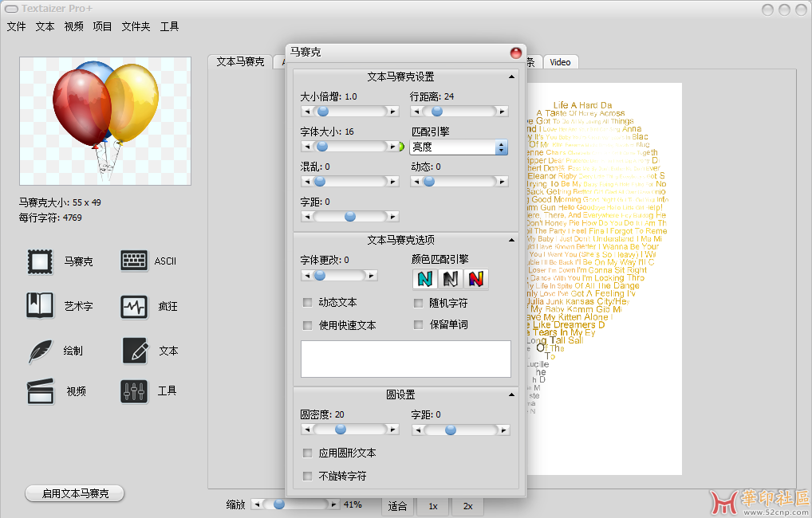Click the empty text input box
812x518 pixels.
(x=405, y=359)
